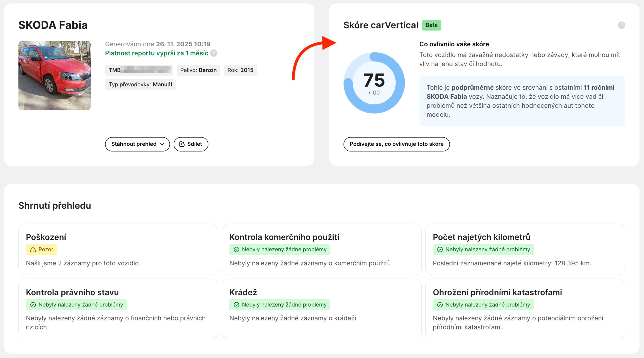Click the 75/100 score gauge

tap(374, 83)
